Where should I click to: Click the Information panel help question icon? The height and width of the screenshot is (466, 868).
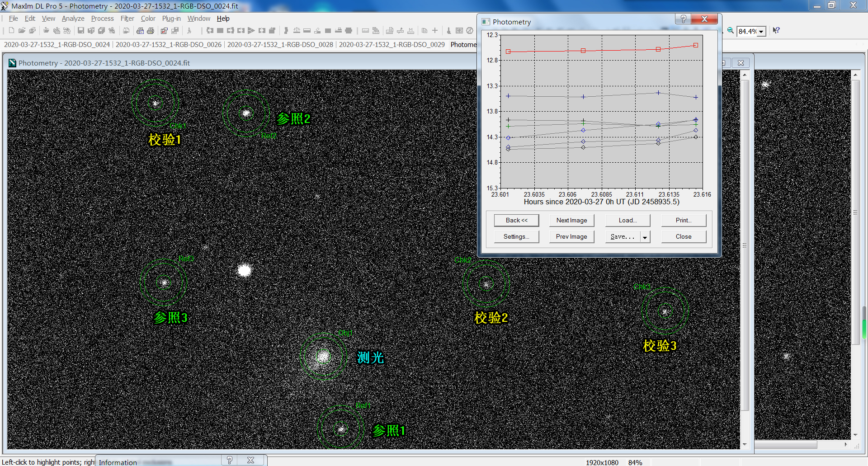(x=230, y=460)
